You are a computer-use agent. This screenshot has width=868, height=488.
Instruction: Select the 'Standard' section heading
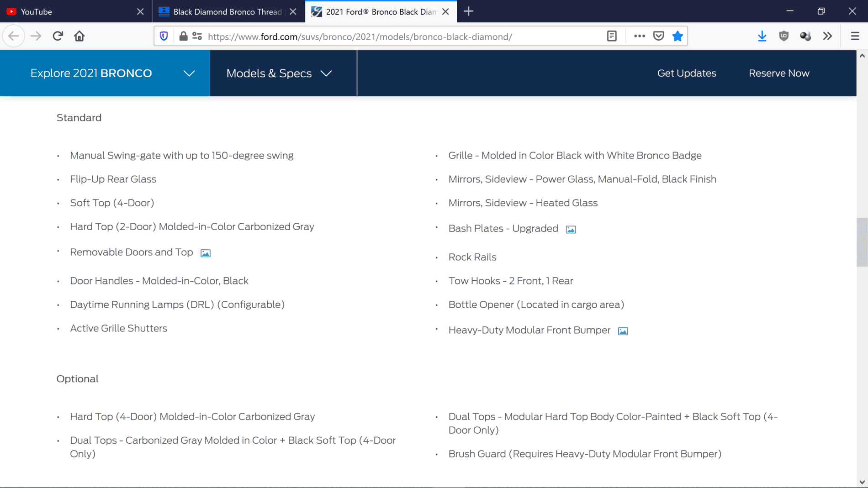[x=79, y=118]
